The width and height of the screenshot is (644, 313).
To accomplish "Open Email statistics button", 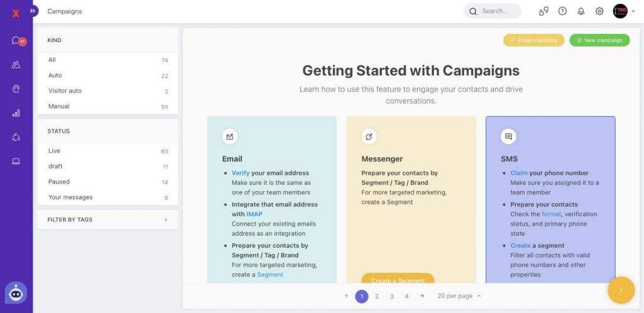I will pyautogui.click(x=533, y=40).
